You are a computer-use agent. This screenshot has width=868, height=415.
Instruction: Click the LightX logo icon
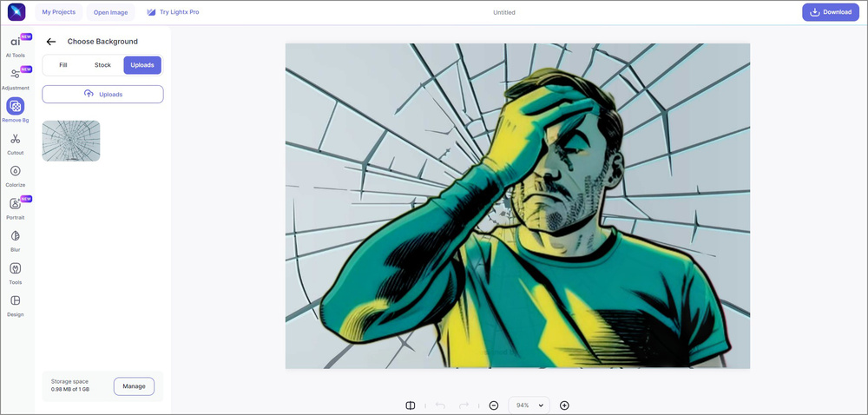click(16, 12)
